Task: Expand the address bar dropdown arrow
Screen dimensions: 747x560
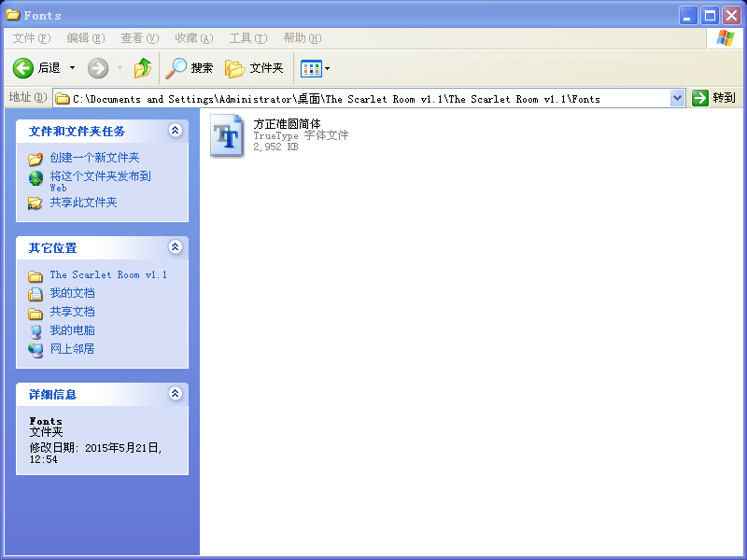Action: click(678, 99)
